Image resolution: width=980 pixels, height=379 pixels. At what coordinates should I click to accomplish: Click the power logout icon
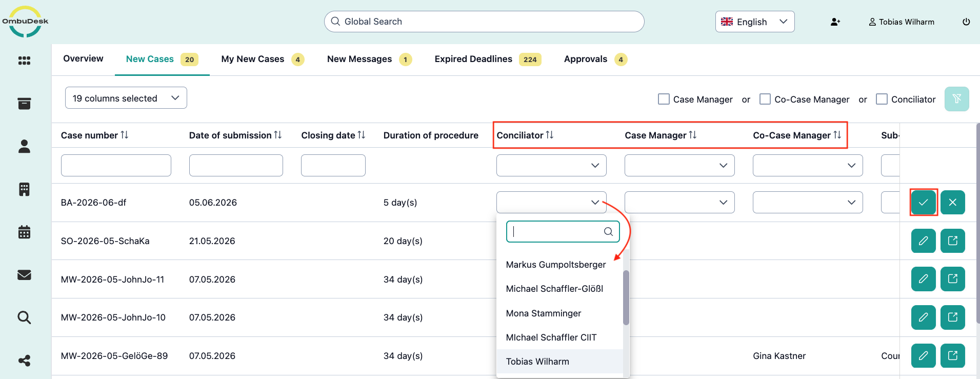click(966, 22)
